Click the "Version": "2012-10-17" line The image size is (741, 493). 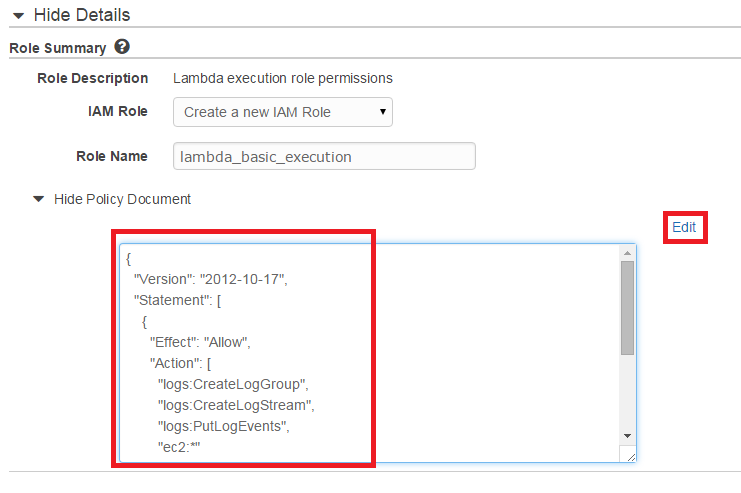(x=211, y=279)
